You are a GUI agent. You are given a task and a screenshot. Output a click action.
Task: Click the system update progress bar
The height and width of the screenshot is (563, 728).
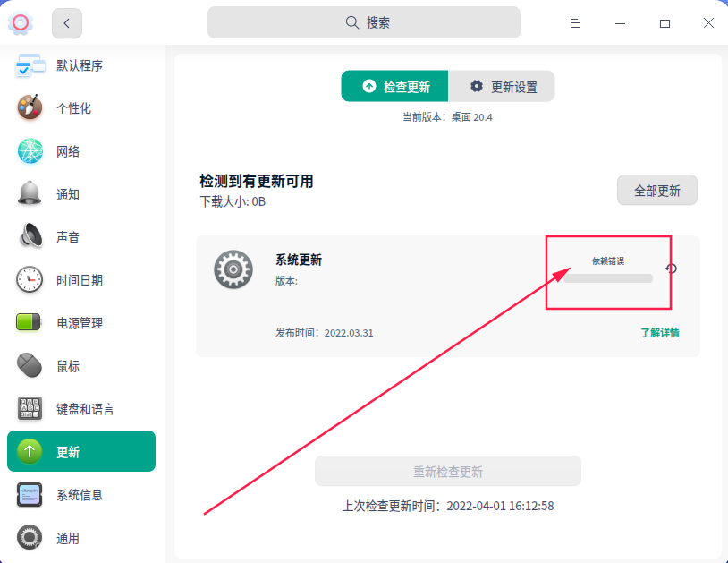[608, 278]
